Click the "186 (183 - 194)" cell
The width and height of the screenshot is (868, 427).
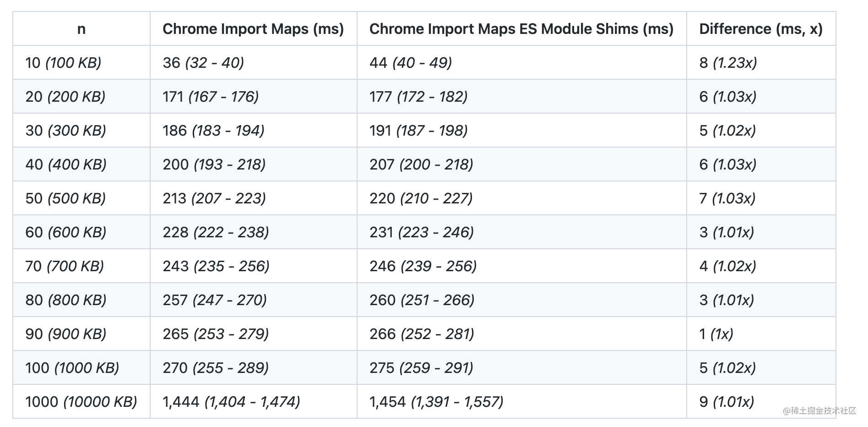[x=213, y=131]
